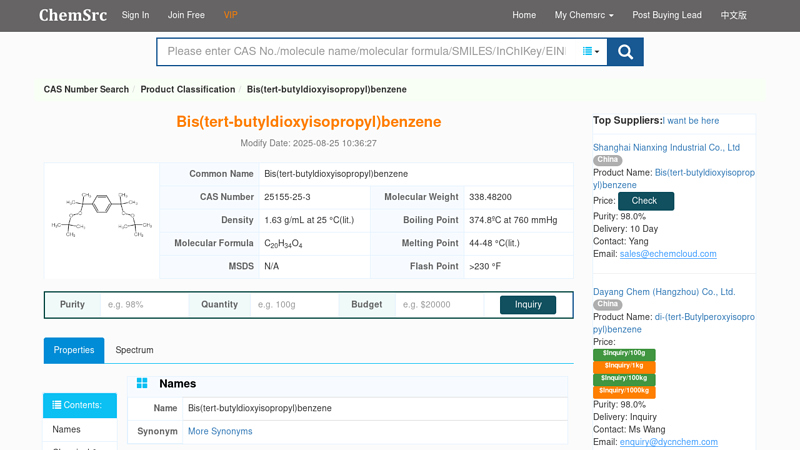Open the ChemSrc logo homepage

click(x=73, y=15)
